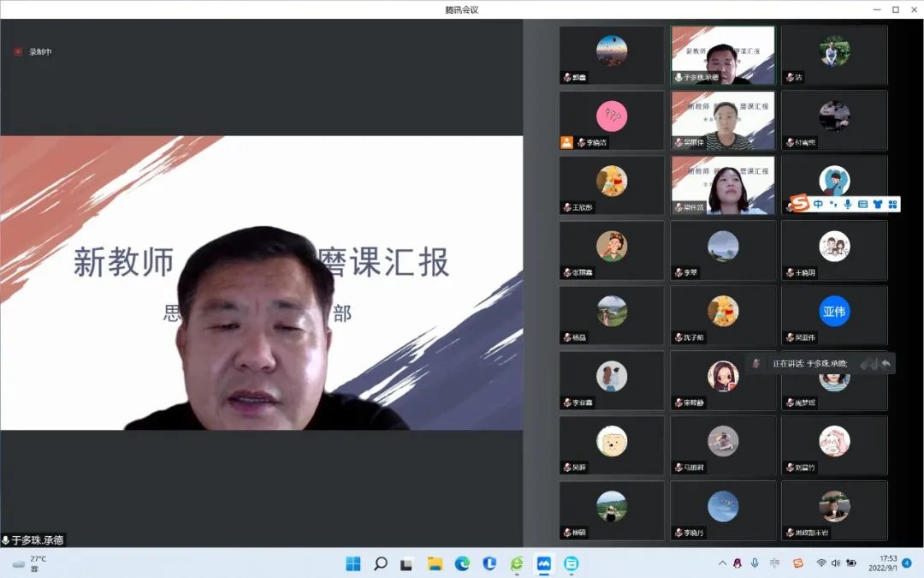This screenshot has width=924, height=578.
Task: Toggle Chinese input mode on Sogou bar
Action: [819, 204]
